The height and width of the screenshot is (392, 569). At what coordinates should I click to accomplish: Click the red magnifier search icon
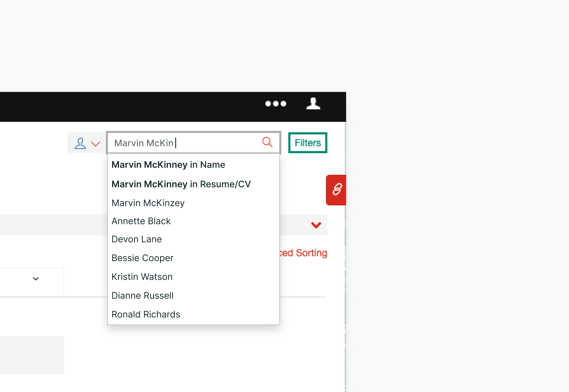[x=267, y=142]
